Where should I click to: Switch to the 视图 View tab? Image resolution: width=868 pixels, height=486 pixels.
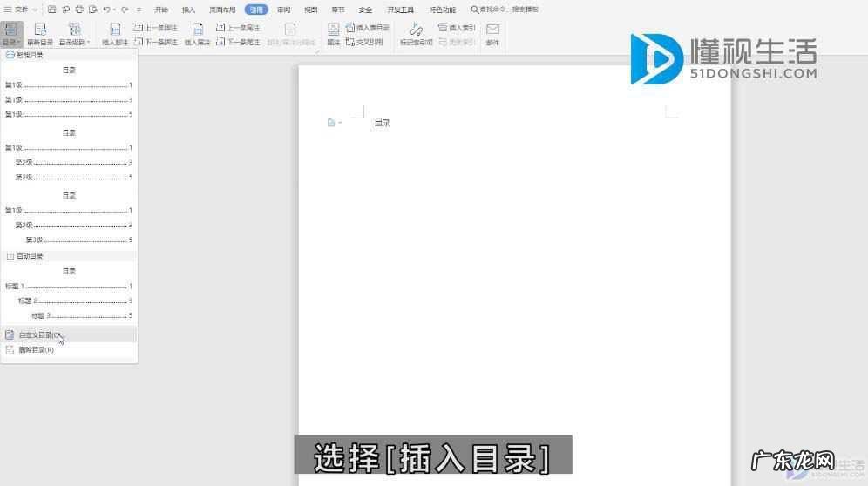point(311,10)
